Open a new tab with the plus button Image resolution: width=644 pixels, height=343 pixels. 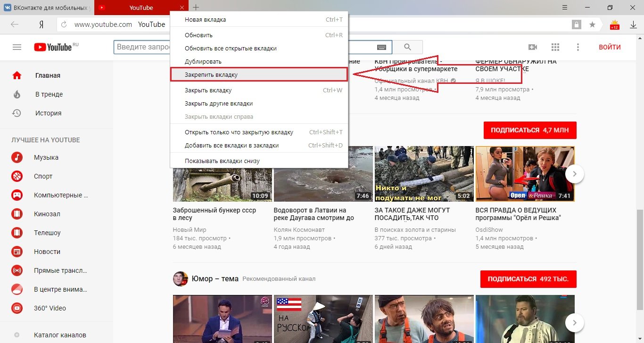196,8
